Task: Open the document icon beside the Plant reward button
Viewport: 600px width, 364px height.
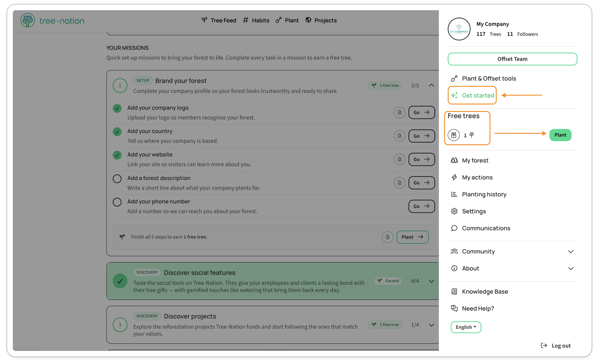Action: coord(387,237)
